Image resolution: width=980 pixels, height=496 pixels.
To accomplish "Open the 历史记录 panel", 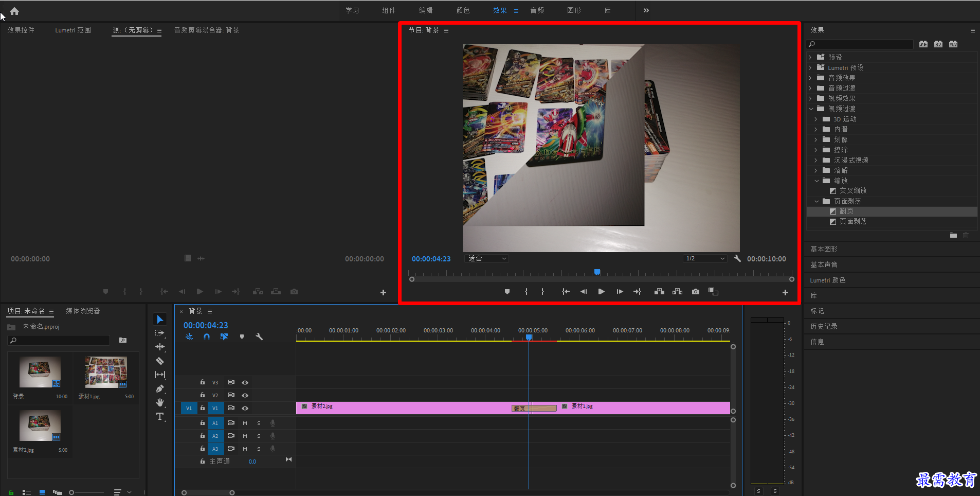I will click(x=824, y=326).
